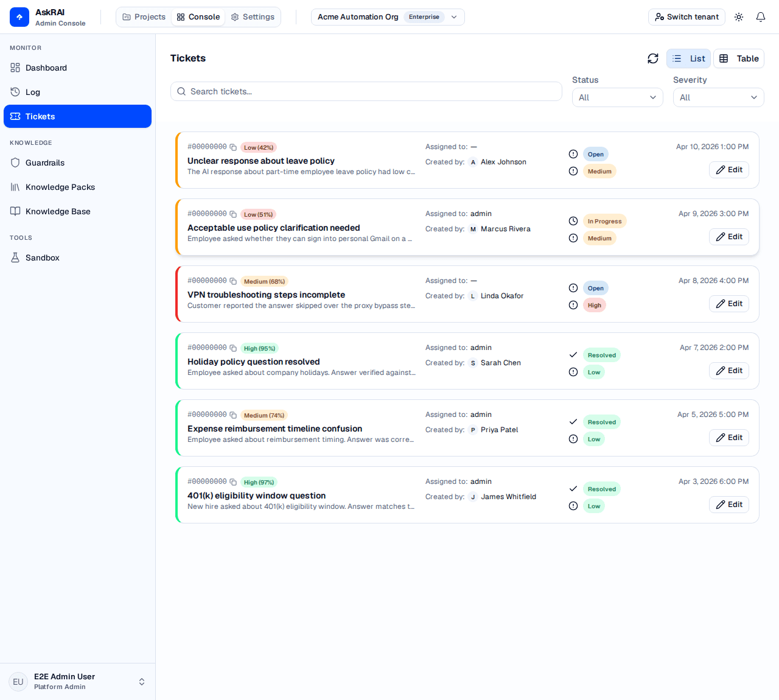Click the Medium (68%) confidence badge
Viewport: 779px width, 700px height.
point(264,281)
